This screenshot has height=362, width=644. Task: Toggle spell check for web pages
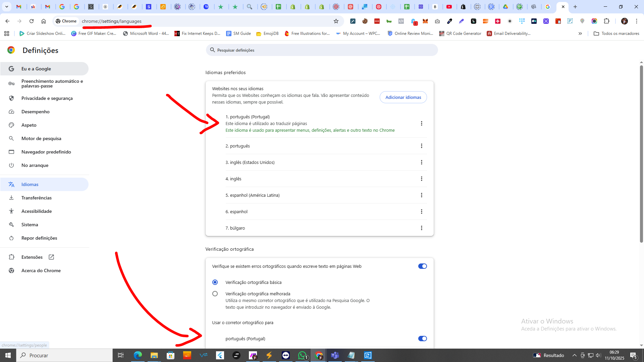[422, 266]
